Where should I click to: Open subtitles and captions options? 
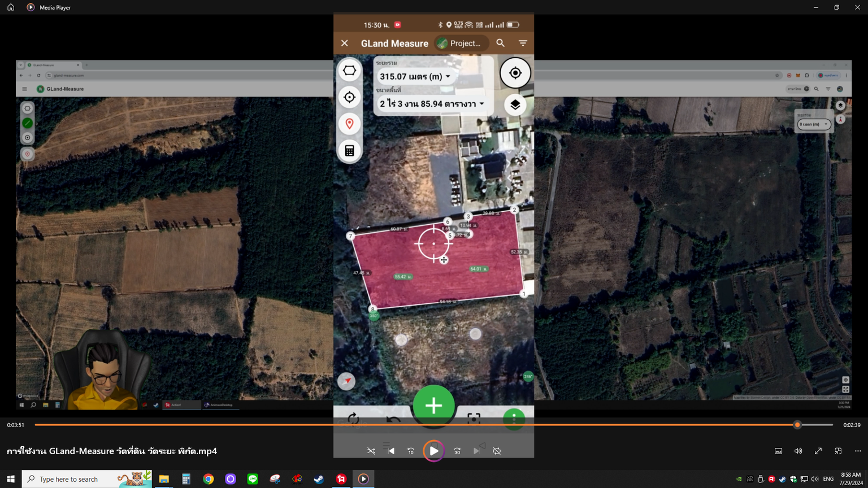[x=778, y=451]
